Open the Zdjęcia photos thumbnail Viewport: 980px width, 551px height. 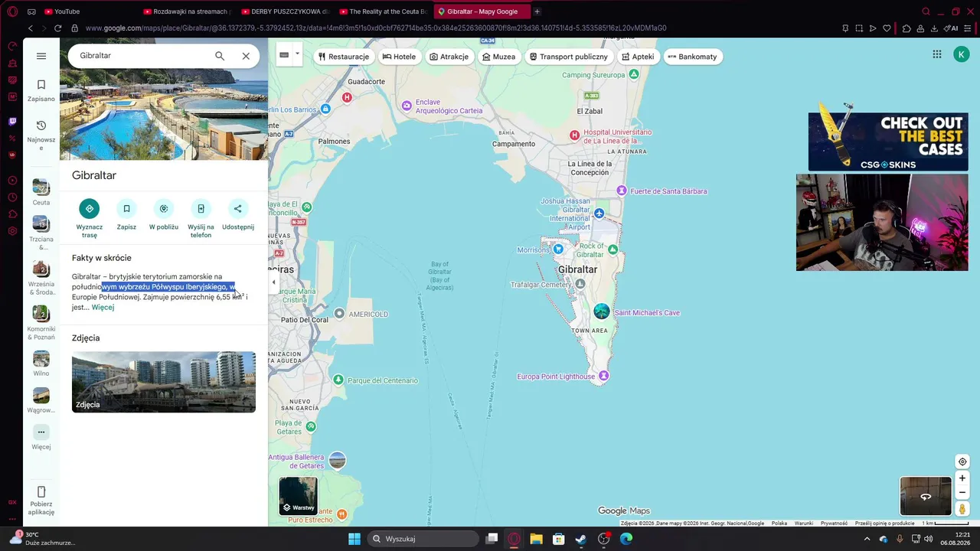164,382
